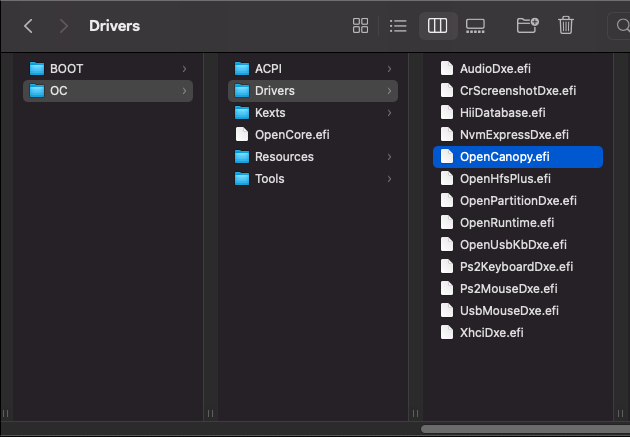The width and height of the screenshot is (630, 437).
Task: Click the OpenRuntime.efi file icon
Action: click(x=447, y=223)
